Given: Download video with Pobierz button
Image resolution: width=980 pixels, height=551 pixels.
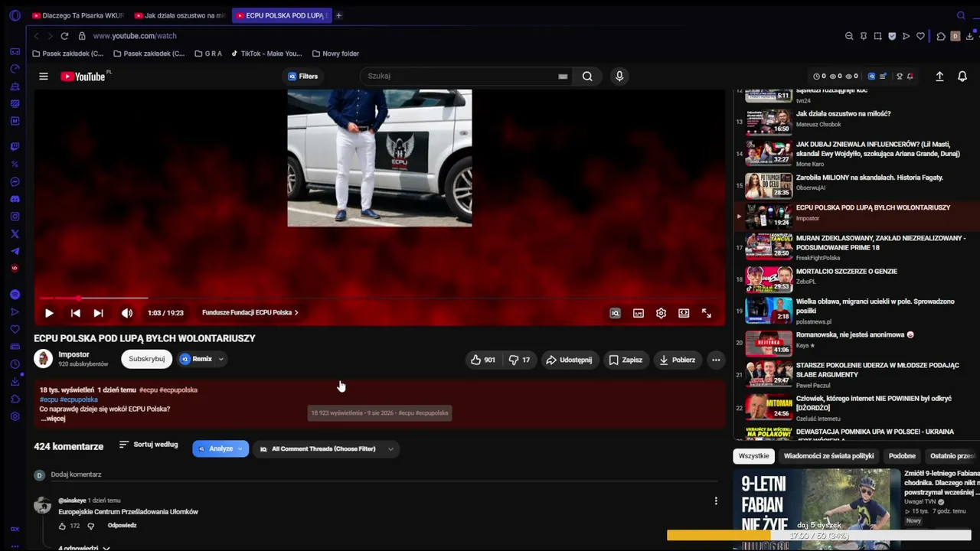Looking at the screenshot, I should pos(678,360).
